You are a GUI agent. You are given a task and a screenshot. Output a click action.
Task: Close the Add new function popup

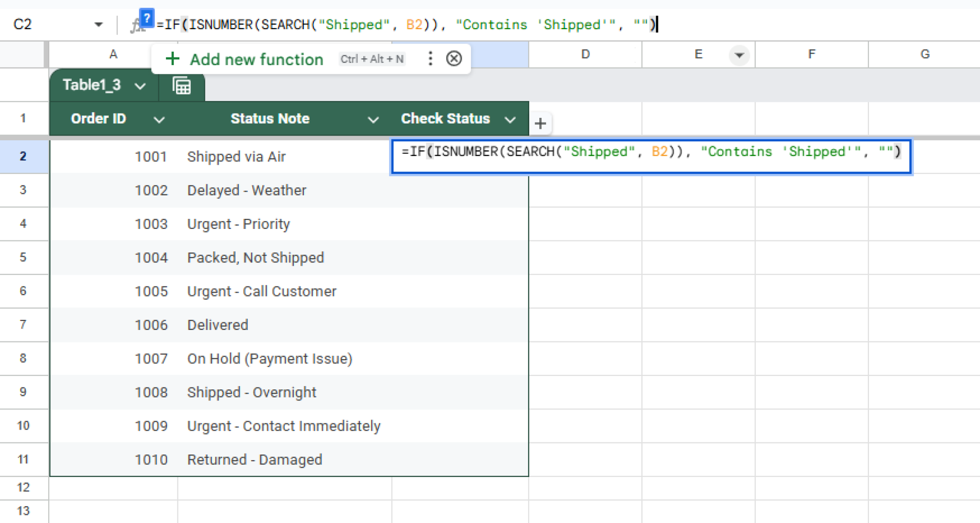click(x=454, y=58)
